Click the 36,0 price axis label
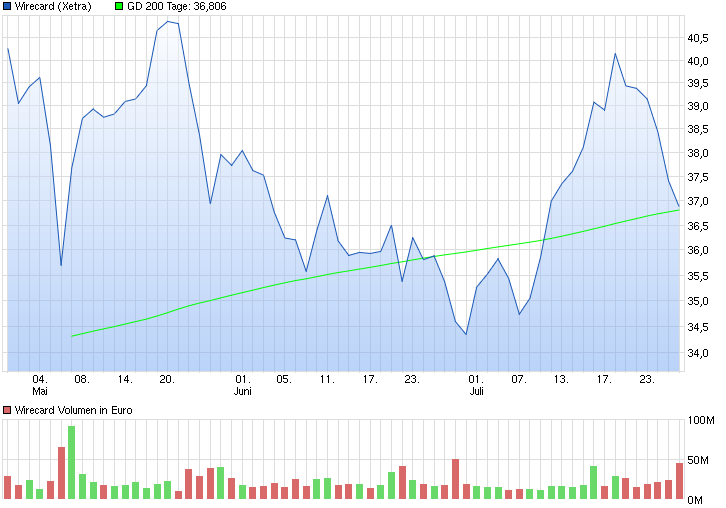726x508 pixels. 698,251
